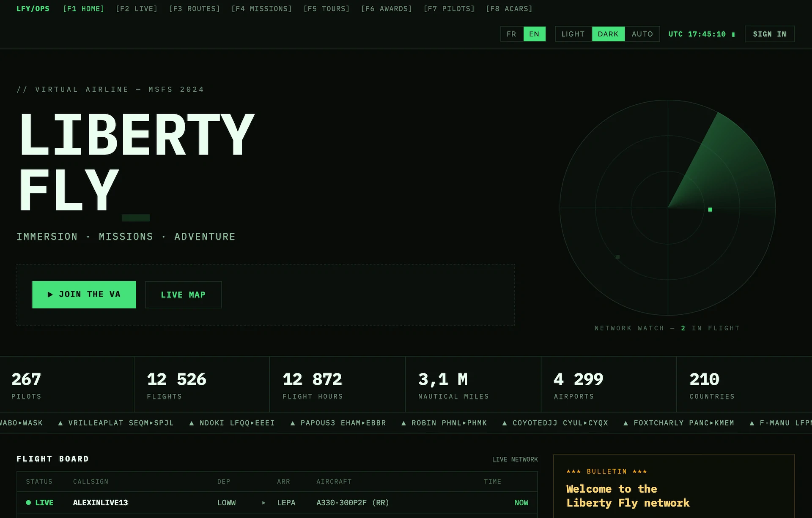Click the A330-300P2F (RR) aircraft cell
Screen dimensions: 812x518
point(353,503)
